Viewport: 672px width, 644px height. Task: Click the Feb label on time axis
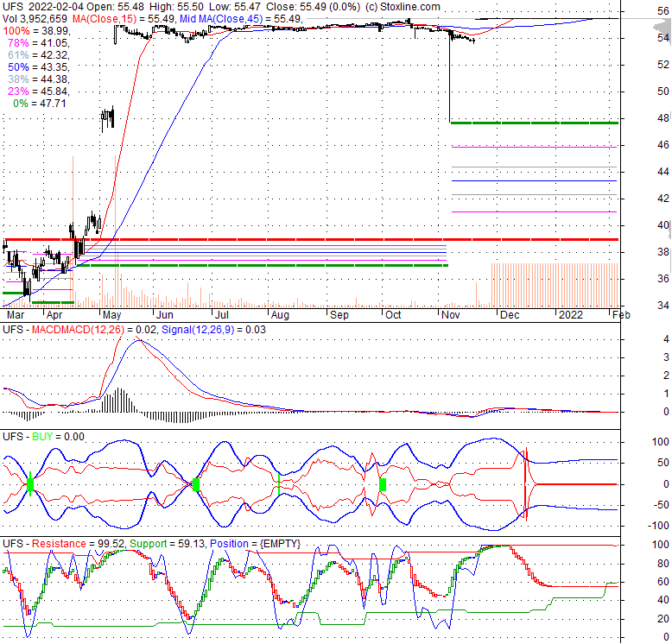621,315
